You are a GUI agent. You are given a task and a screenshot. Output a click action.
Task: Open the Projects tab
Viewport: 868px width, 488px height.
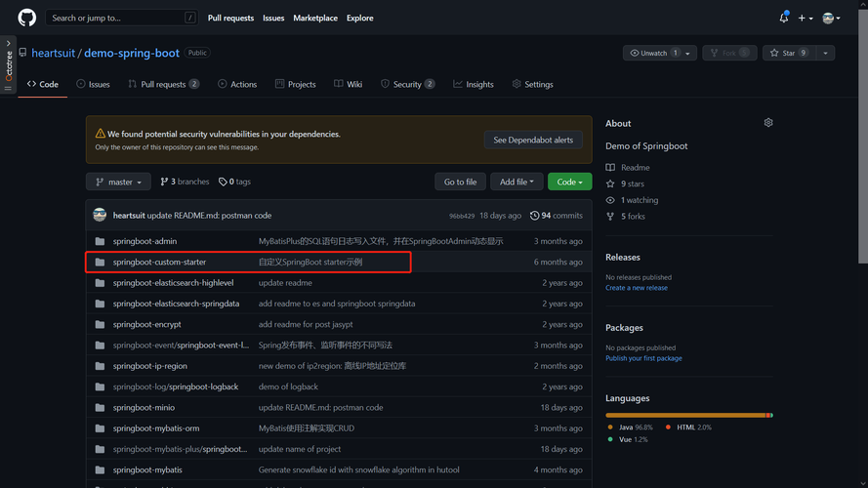[x=296, y=84]
